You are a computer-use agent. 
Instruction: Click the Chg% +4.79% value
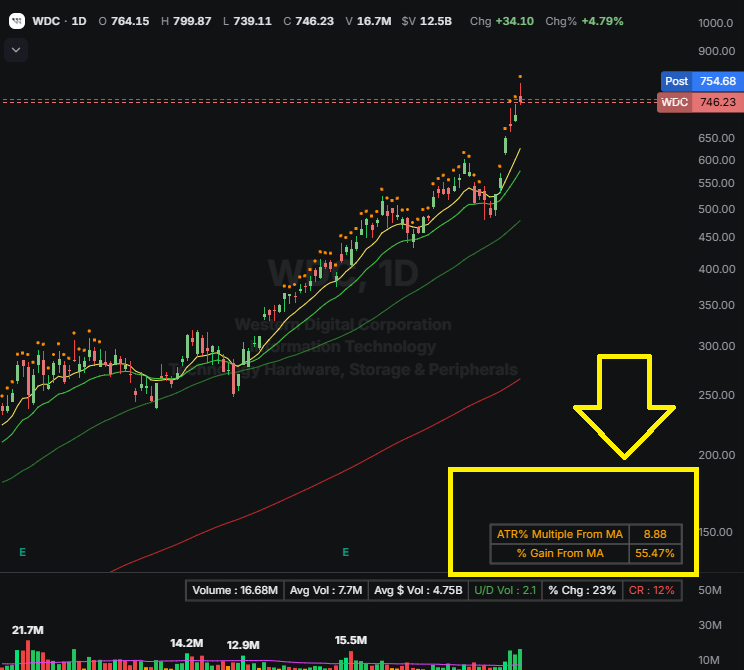click(584, 21)
